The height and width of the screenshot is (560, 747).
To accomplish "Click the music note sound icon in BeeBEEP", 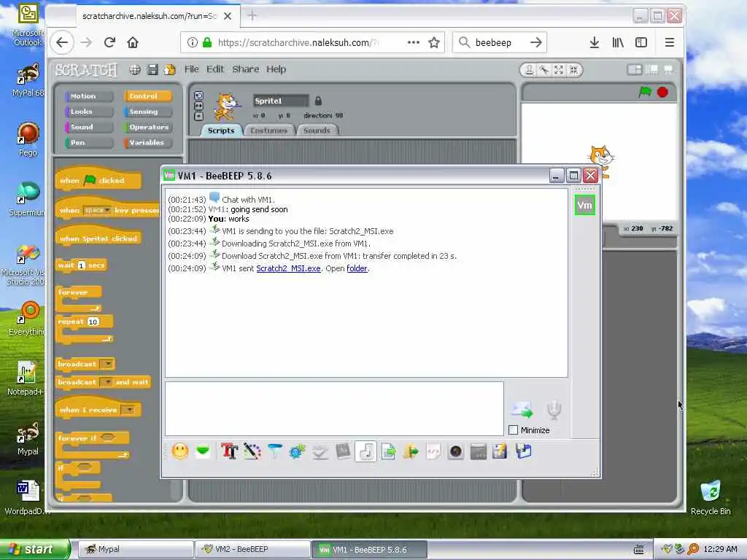I will click(366, 451).
